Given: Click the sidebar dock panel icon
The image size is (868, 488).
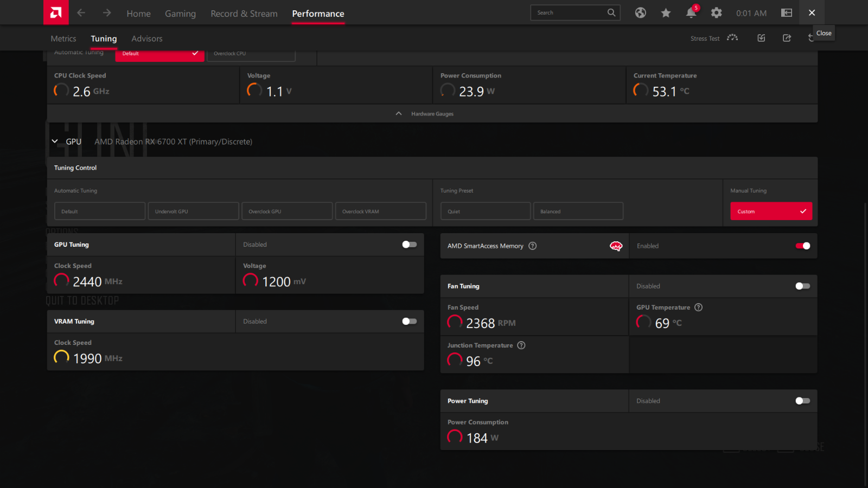Looking at the screenshot, I should click(x=787, y=12).
